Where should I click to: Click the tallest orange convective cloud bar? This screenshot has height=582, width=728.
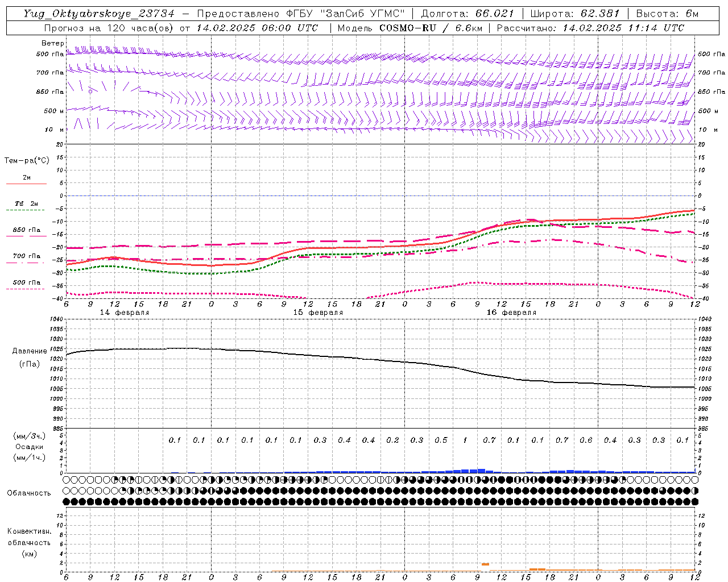click(485, 564)
